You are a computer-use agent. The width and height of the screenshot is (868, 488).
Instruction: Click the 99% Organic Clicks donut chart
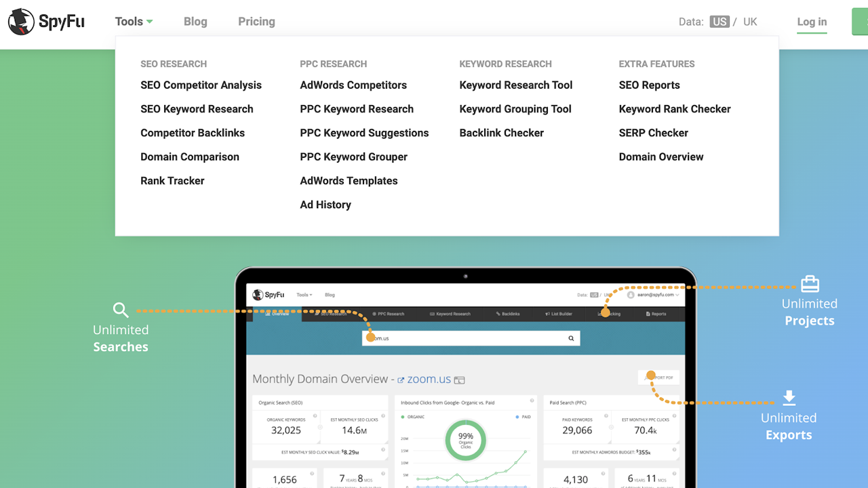point(466,441)
